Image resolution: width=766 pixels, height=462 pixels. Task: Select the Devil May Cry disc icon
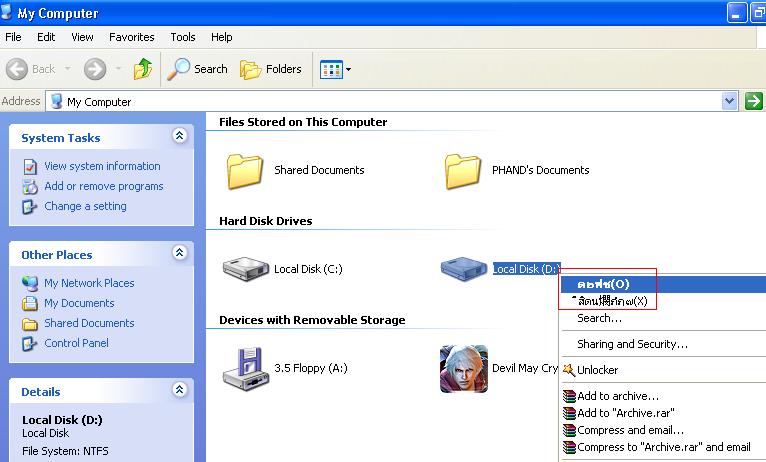click(464, 369)
